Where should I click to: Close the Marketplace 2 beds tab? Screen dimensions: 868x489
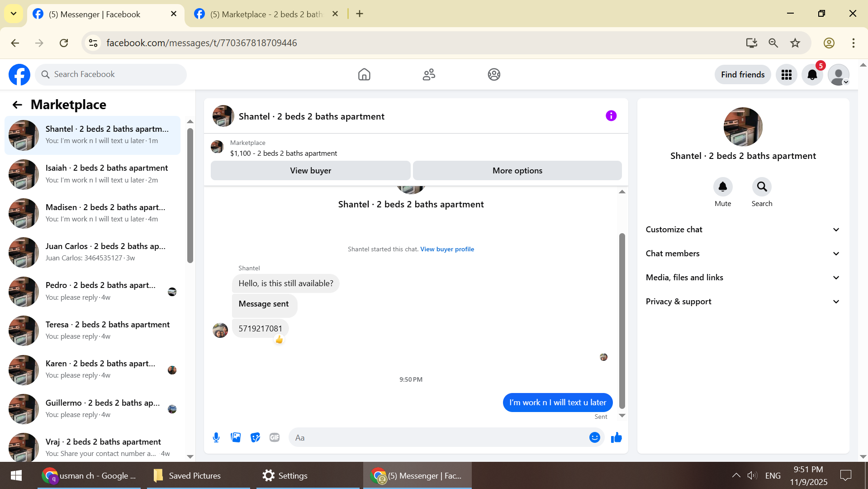335,14
